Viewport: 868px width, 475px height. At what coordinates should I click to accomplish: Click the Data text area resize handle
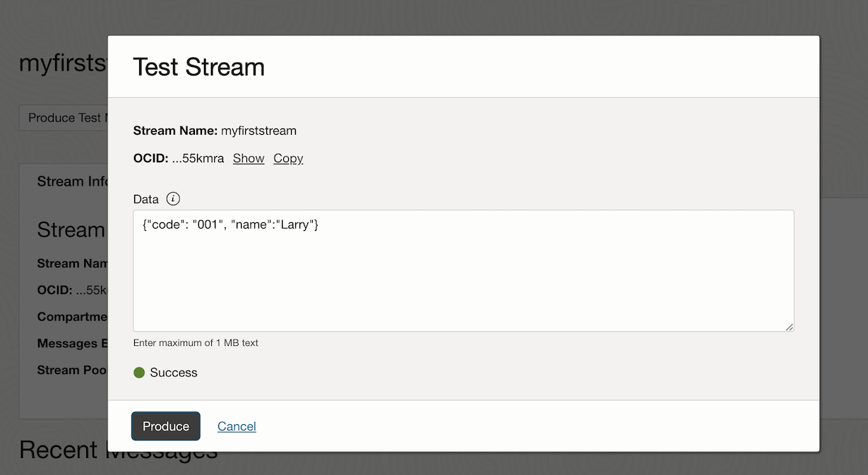[x=789, y=326]
